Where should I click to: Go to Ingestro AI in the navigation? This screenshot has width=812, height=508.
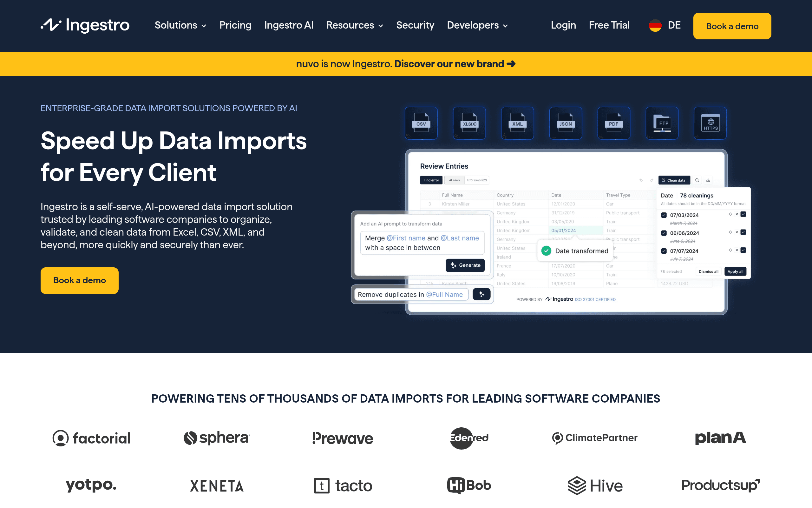(x=289, y=25)
